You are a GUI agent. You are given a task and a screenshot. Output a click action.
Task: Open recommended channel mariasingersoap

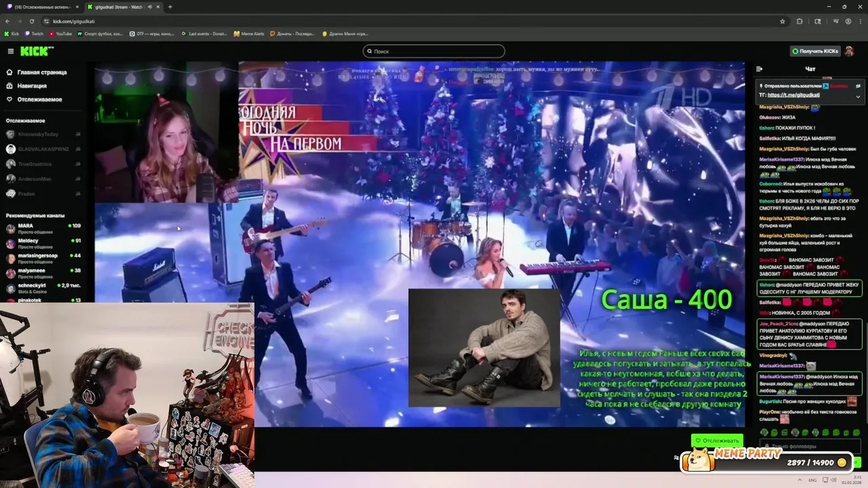click(x=42, y=258)
